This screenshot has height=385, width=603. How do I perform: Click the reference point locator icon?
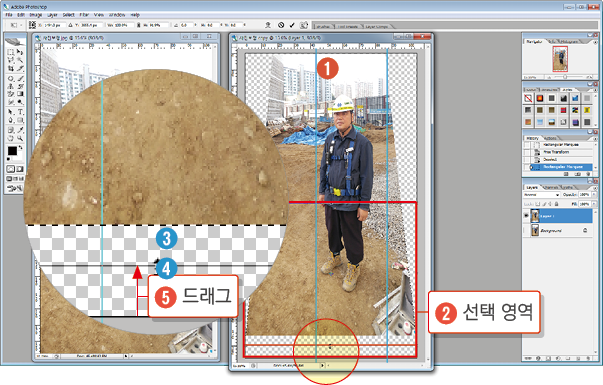pyautogui.click(x=32, y=25)
